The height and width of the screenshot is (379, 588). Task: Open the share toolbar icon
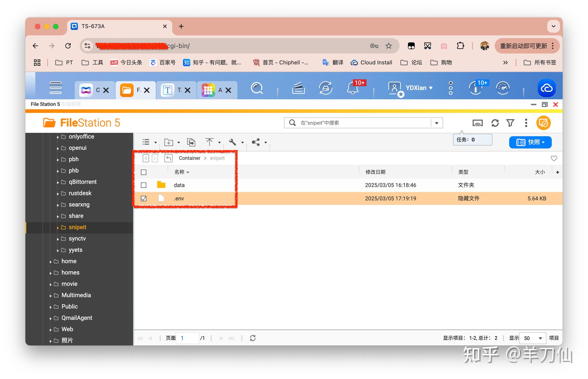coord(256,142)
